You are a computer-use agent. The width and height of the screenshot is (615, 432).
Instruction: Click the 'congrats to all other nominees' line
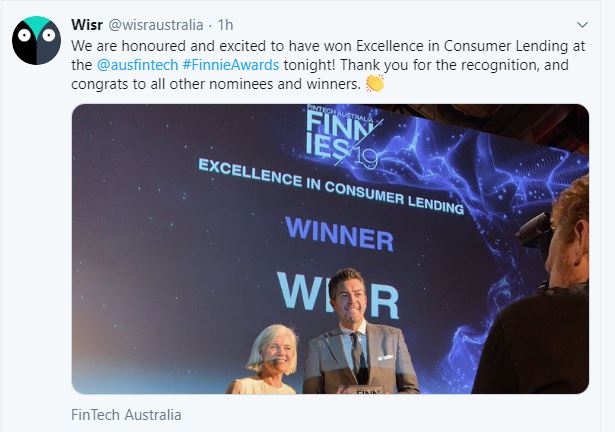click(x=216, y=84)
